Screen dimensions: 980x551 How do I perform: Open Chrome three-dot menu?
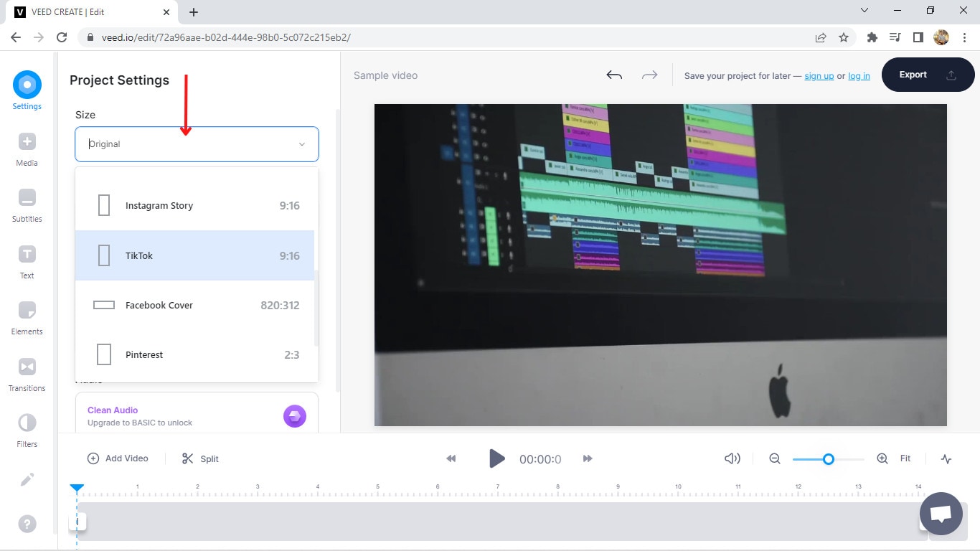tap(966, 37)
